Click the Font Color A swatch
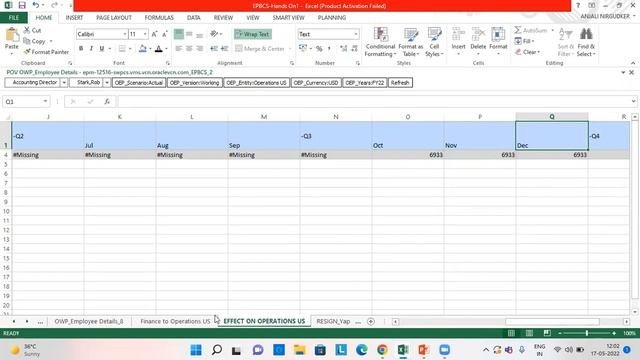 tap(159, 49)
